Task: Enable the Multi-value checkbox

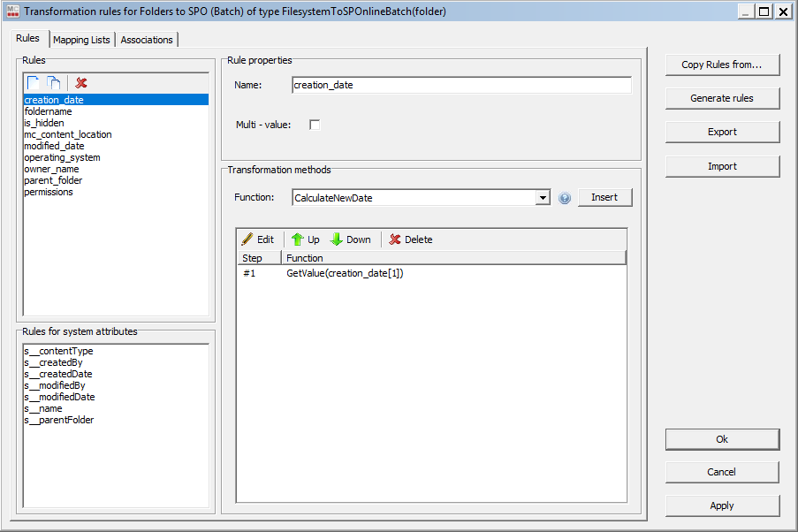Action: (x=315, y=125)
